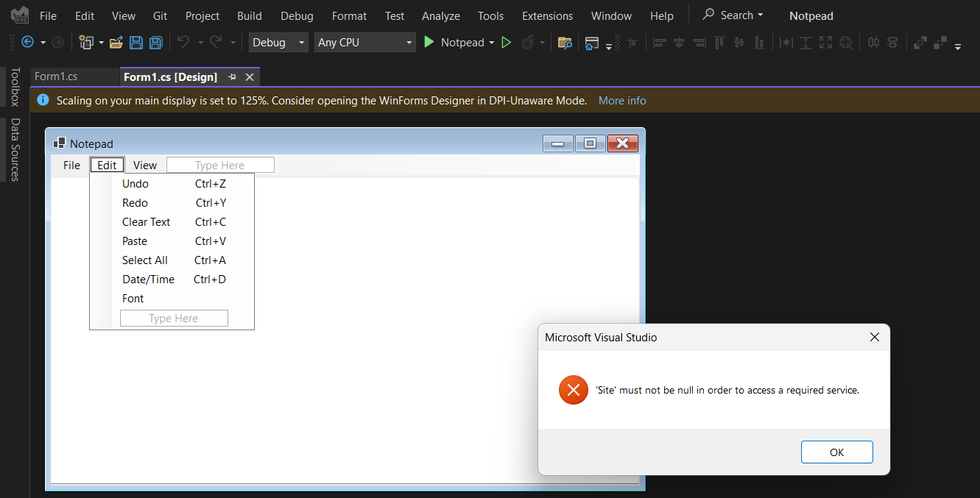Click the Save All icon
Viewport: 980px width, 498px height.
tap(155, 43)
